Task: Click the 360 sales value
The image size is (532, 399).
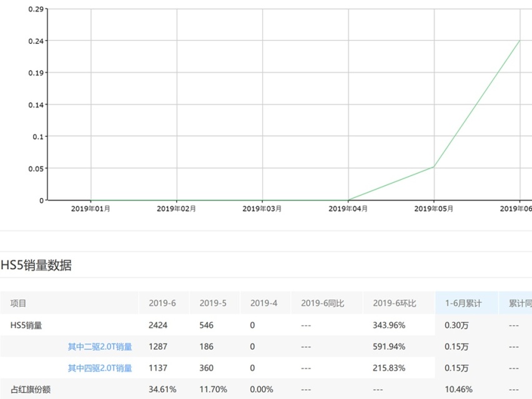Action: (x=206, y=368)
